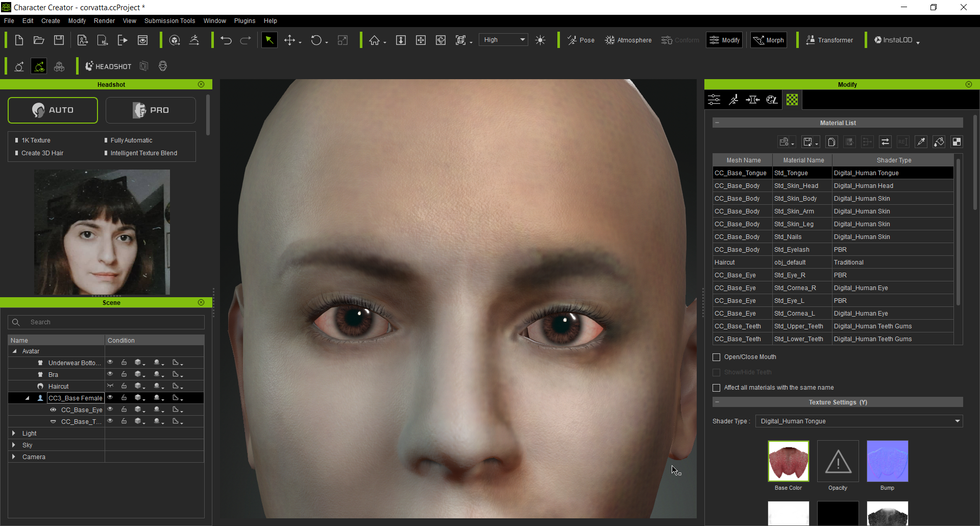The width and height of the screenshot is (980, 526).
Task: Click the HEADSHOT toolbar button
Action: point(108,66)
